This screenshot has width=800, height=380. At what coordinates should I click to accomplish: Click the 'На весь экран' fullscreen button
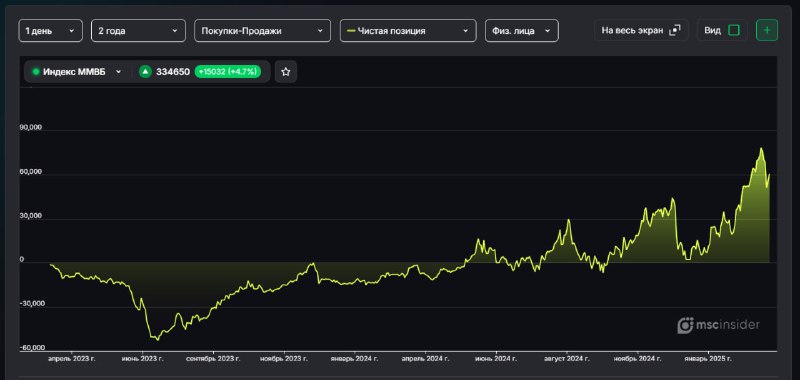[641, 30]
